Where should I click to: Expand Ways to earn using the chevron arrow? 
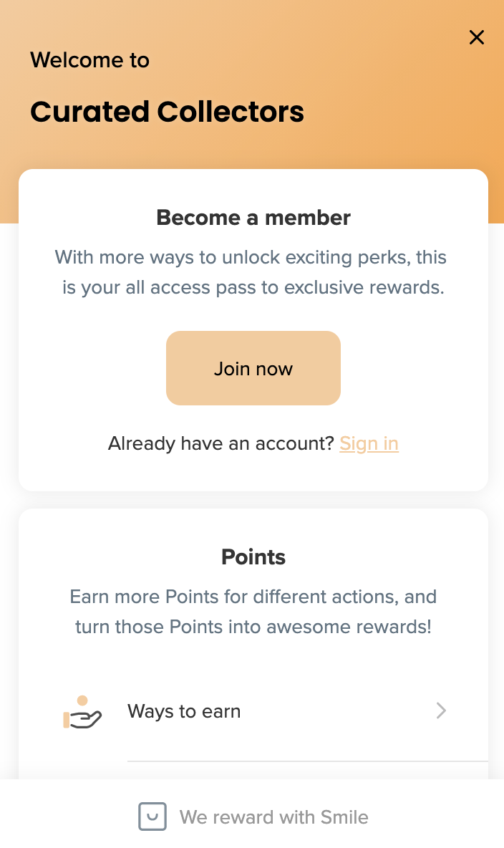441,710
